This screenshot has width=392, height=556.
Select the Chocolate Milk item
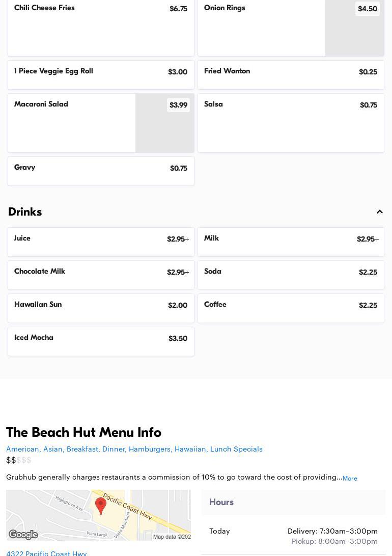pyautogui.click(x=101, y=275)
